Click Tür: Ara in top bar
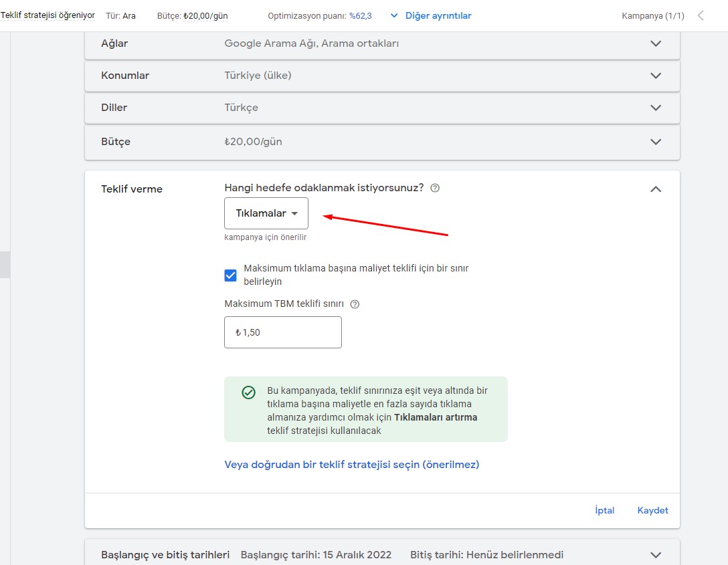The width and height of the screenshot is (728, 565). 120,16
